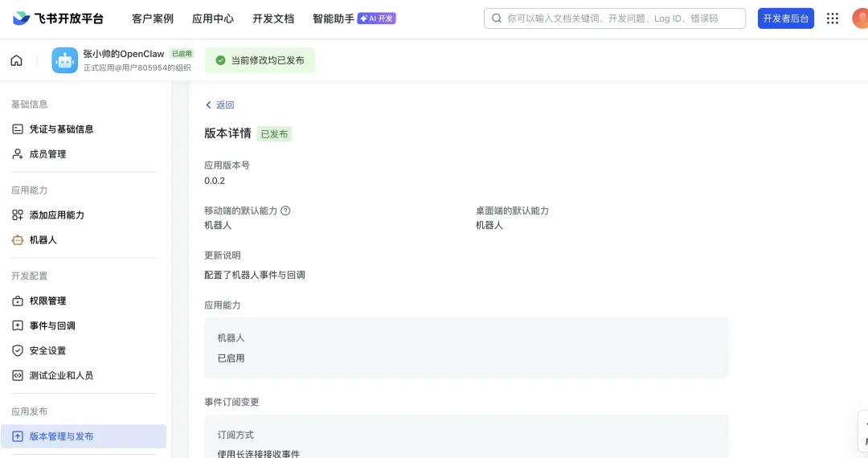This screenshot has width=868, height=458.
Task: Click the app name 张小帅的OpenClaw
Action: point(124,54)
